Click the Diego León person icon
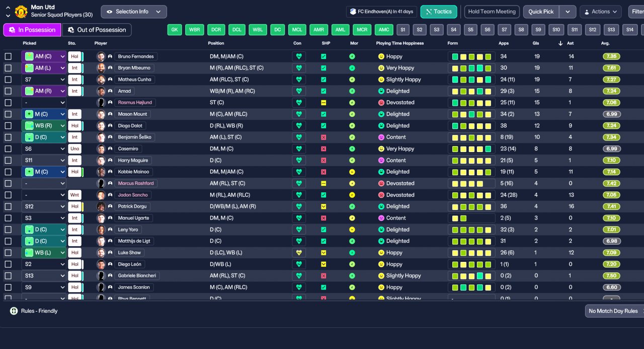The width and height of the screenshot is (644, 349). pos(110,264)
